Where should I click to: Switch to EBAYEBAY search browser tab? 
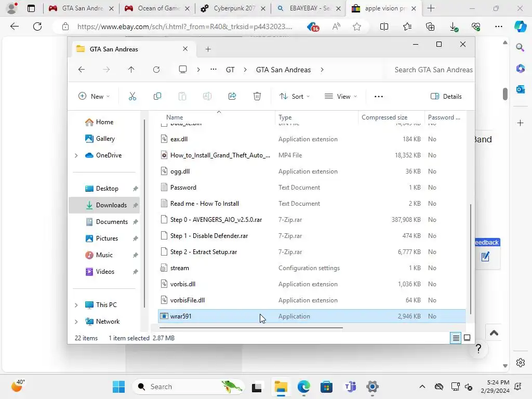pos(309,8)
